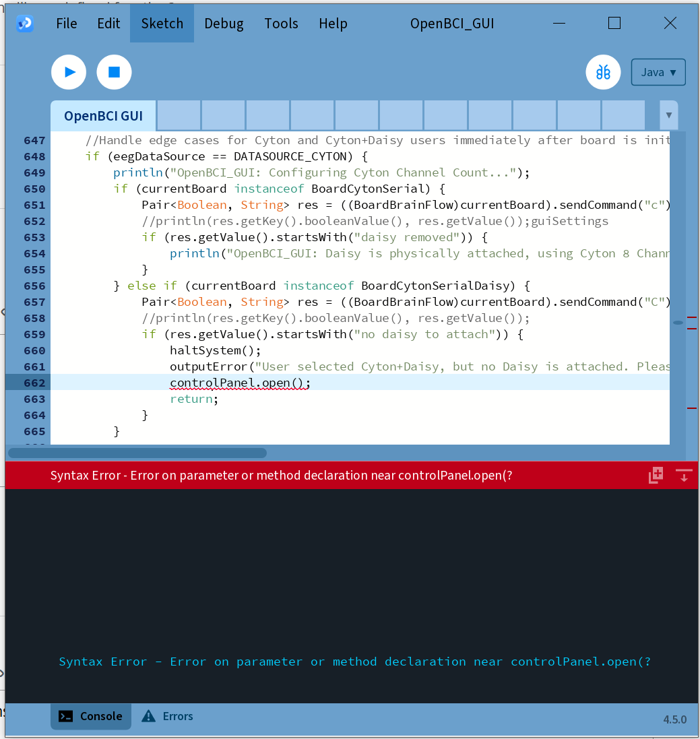Open the File menu
700x739 pixels.
pos(67,24)
